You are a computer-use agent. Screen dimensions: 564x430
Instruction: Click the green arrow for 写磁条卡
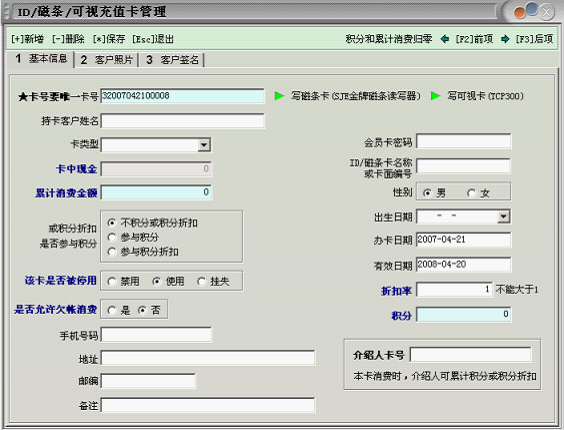tap(279, 96)
